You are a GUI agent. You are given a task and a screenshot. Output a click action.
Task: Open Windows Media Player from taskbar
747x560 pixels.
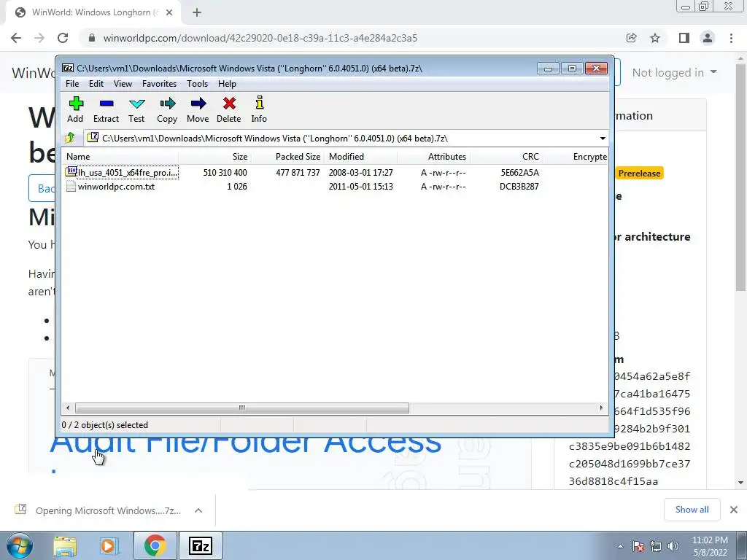108,545
